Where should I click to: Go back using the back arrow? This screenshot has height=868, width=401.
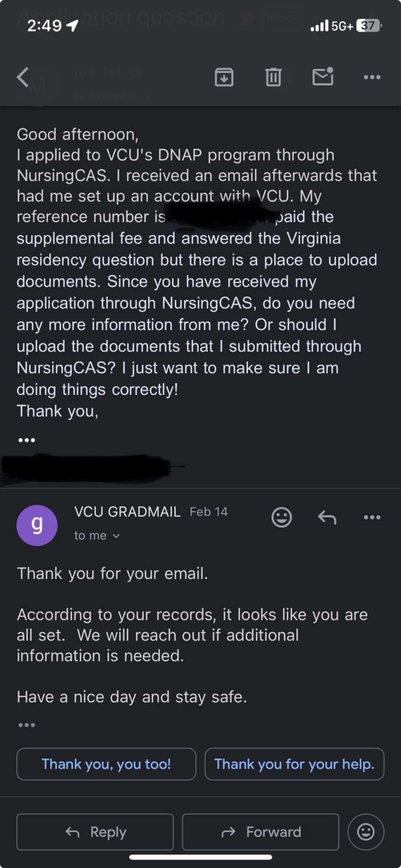[x=23, y=77]
